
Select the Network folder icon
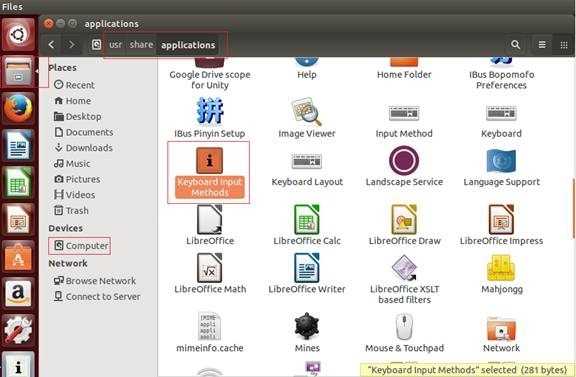point(501,328)
